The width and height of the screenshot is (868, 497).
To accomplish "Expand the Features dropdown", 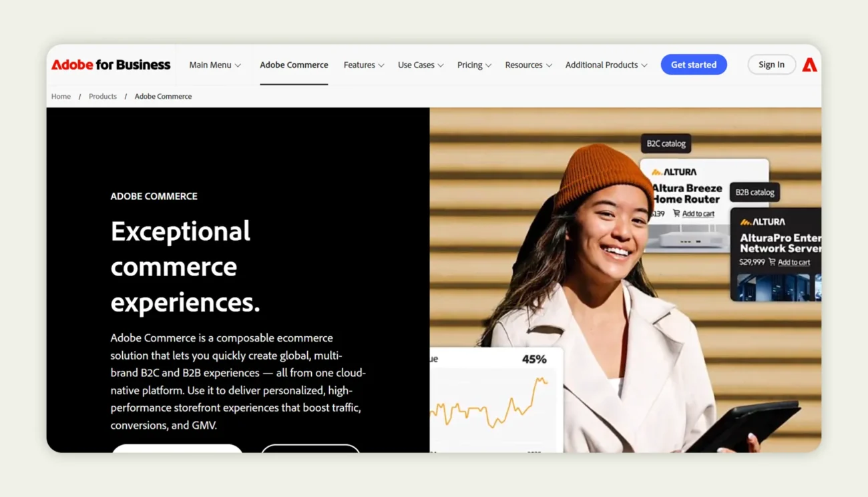I will [363, 65].
